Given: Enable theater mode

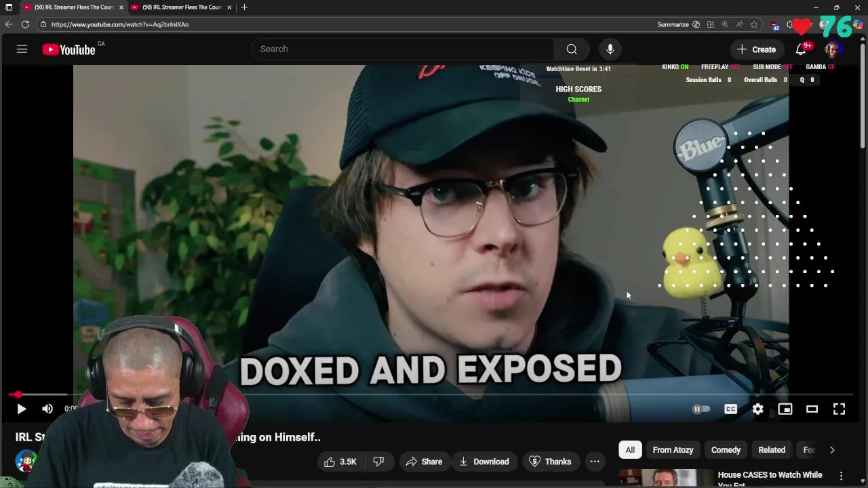Looking at the screenshot, I should (812, 409).
